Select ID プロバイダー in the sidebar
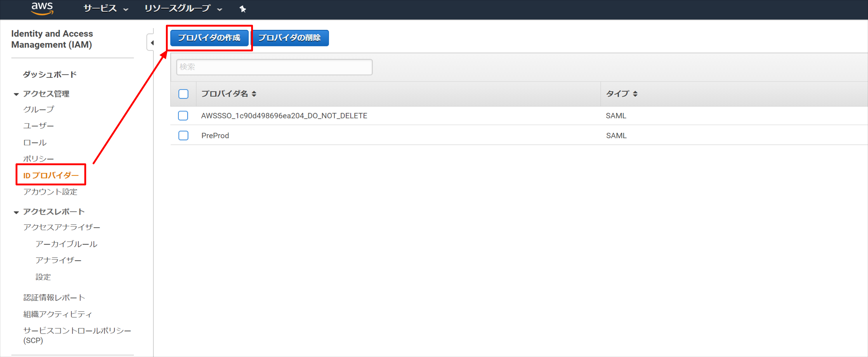 [51, 175]
